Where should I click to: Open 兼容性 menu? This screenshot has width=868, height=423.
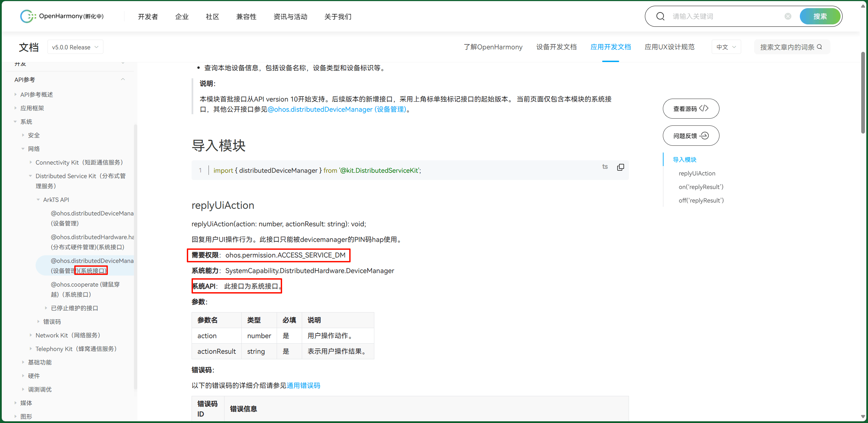246,17
